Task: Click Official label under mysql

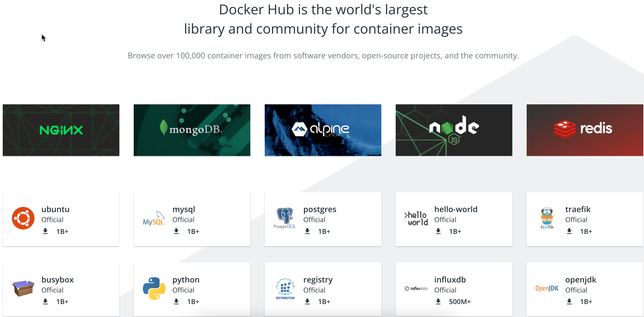Action: (x=183, y=220)
